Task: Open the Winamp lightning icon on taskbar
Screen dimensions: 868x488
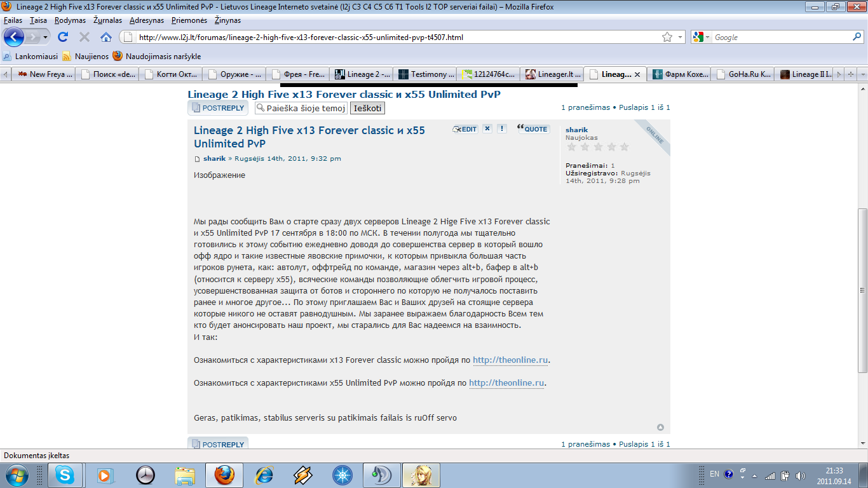Action: (303, 475)
